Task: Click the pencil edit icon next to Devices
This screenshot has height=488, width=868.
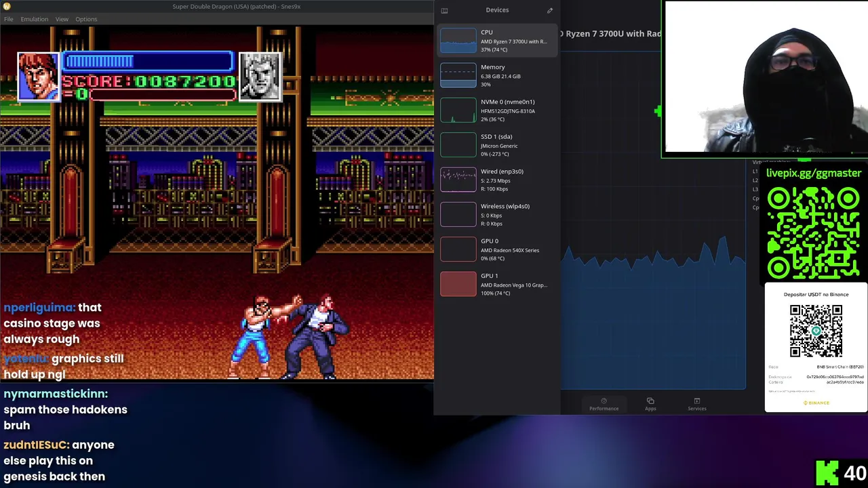Action: (550, 10)
